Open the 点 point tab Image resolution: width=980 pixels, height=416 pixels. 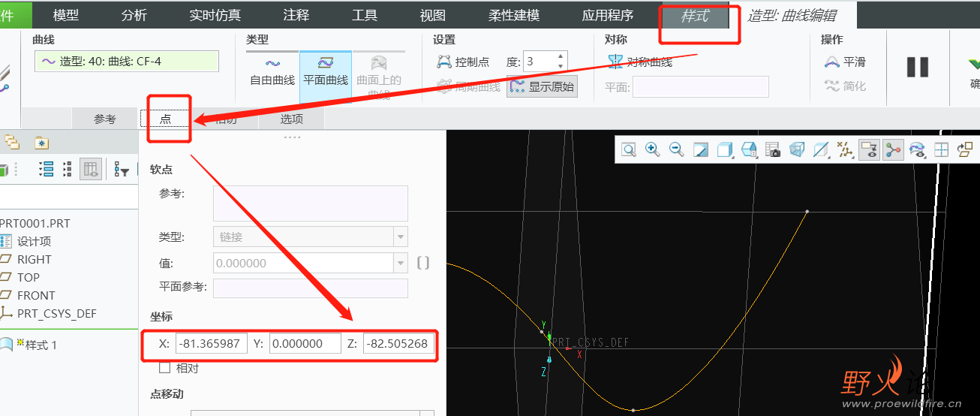click(x=165, y=119)
